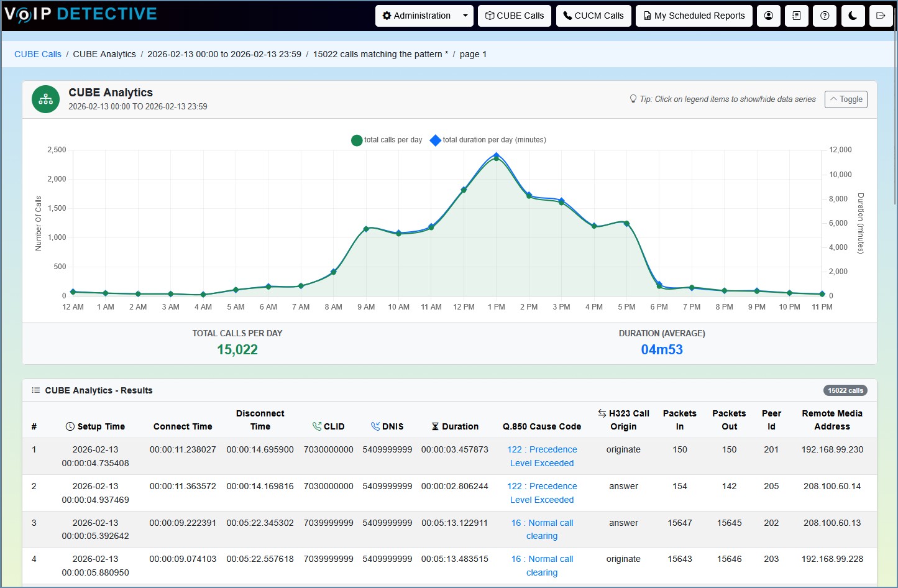Click the 5 PM data point on chart
This screenshot has height=588, width=898.
pyautogui.click(x=626, y=224)
